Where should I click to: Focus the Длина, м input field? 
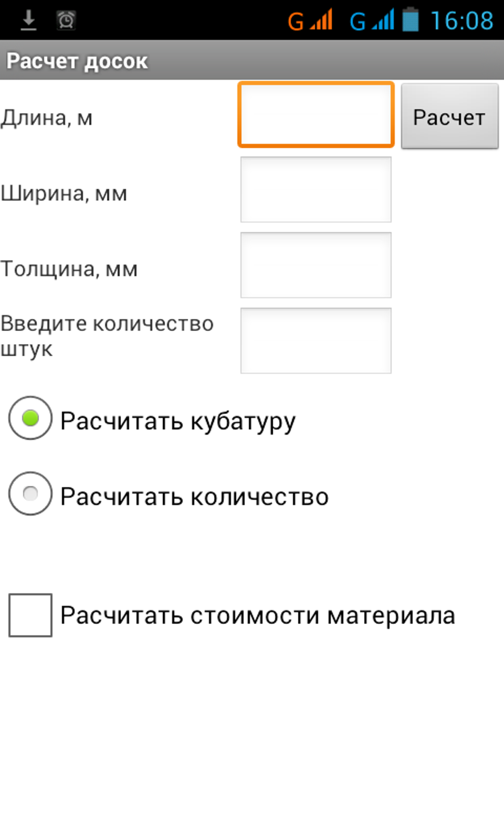316,115
